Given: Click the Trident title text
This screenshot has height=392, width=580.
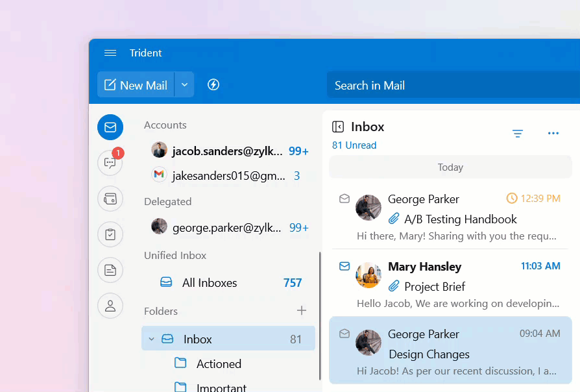Looking at the screenshot, I should click(145, 53).
